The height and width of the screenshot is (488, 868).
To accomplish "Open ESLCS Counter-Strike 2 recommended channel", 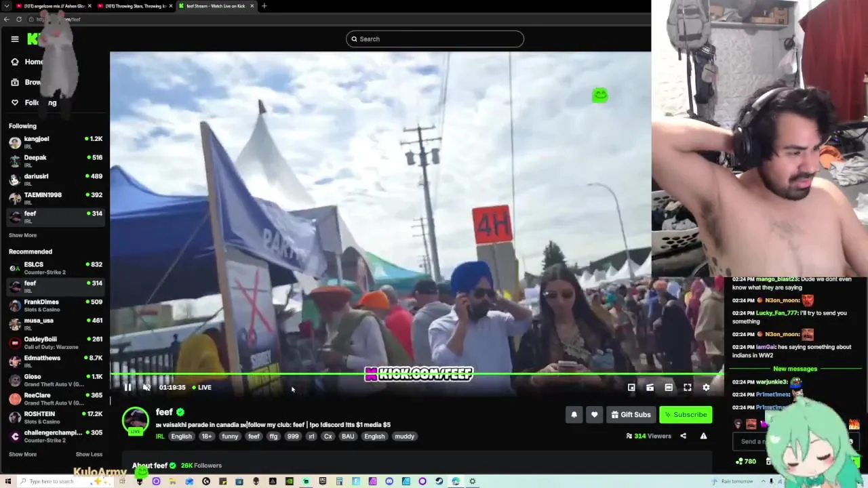I will [x=55, y=268].
